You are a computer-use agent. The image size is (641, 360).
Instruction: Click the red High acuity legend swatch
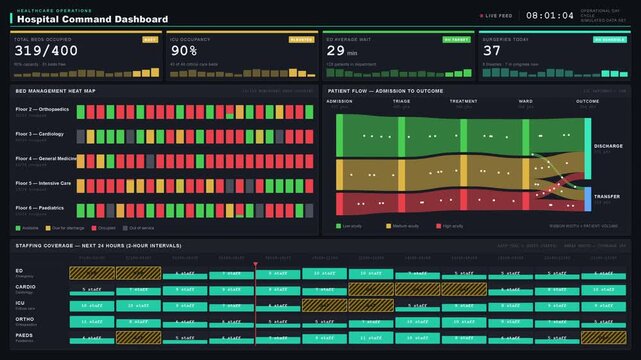(x=439, y=226)
